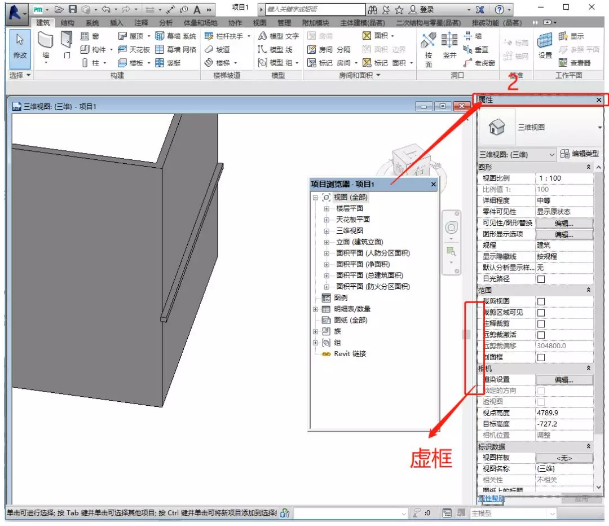Select the Dormer (老虎窗) opening tool
Screen dimensions: 609x526
[479, 63]
